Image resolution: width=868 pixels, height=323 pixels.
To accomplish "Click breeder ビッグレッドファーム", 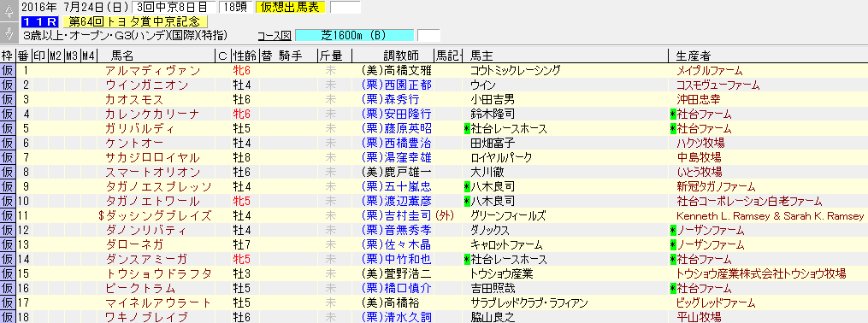I will click(x=716, y=302).
